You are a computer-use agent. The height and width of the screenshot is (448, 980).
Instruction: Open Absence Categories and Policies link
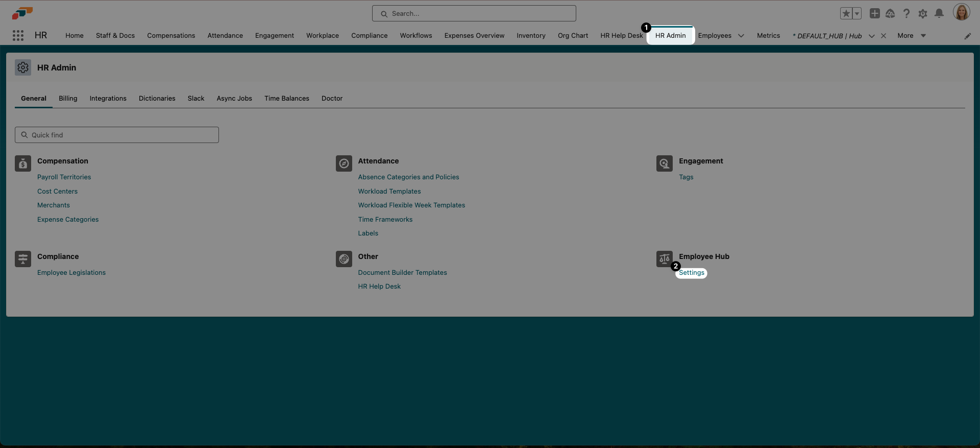[408, 177]
